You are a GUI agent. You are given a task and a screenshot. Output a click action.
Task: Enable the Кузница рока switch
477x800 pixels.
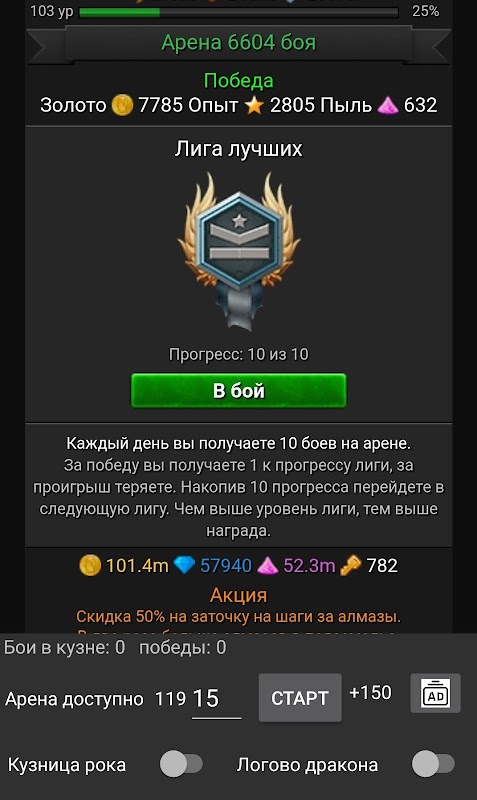(181, 764)
